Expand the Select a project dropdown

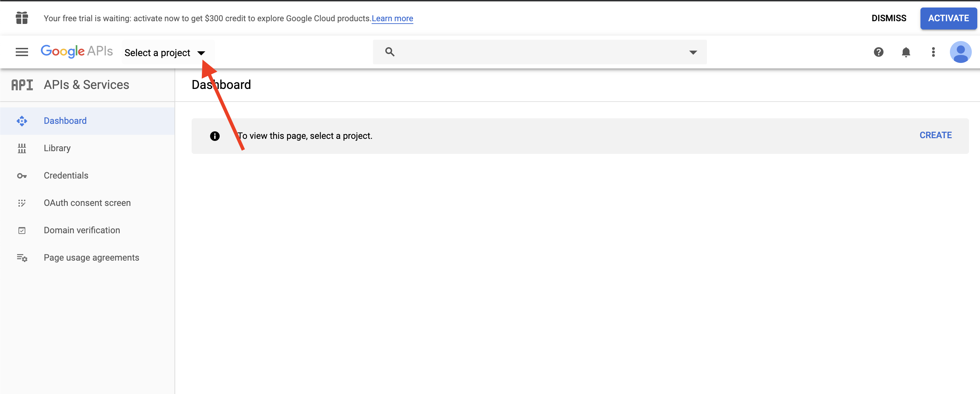pos(165,53)
